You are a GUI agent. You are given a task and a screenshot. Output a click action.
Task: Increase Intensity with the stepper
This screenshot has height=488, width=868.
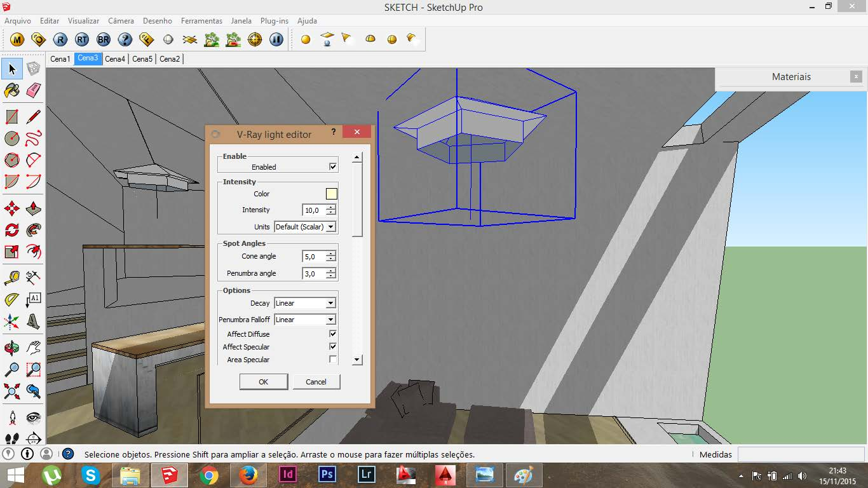point(330,207)
